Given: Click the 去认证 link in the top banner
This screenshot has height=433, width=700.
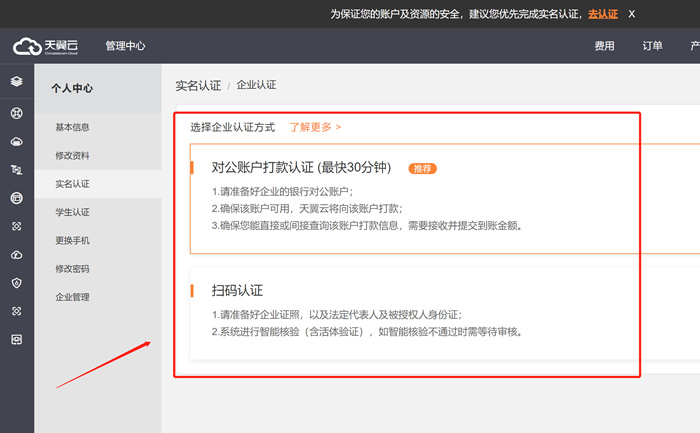Looking at the screenshot, I should (x=603, y=14).
